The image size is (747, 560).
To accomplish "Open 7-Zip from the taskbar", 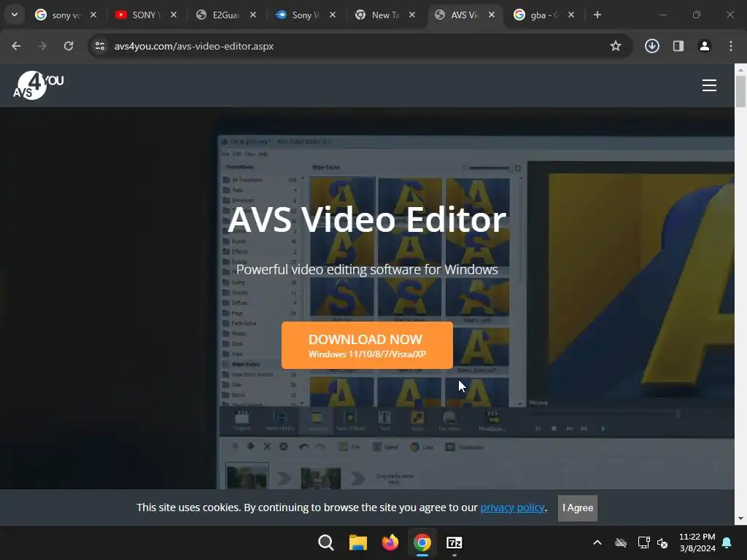I will coord(454,542).
